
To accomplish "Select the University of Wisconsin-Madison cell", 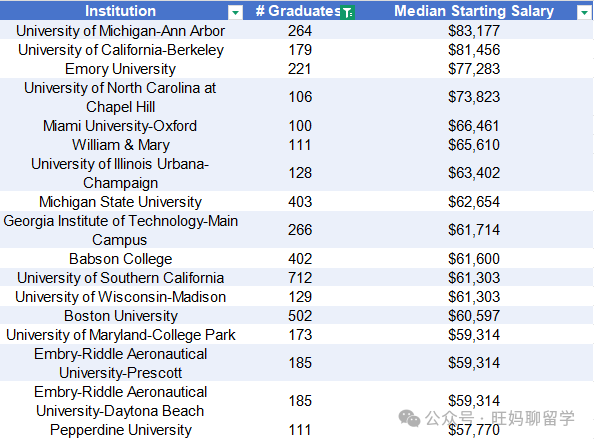I will 120,297.
